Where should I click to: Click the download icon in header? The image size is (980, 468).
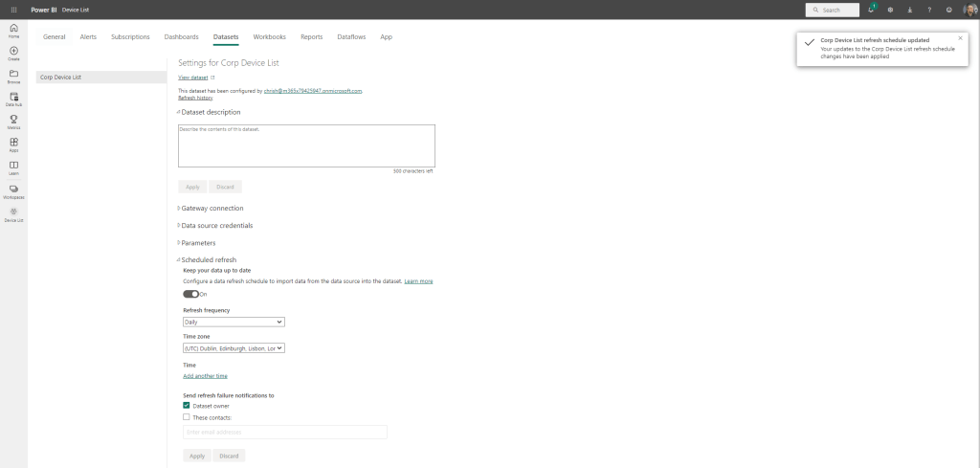pos(909,10)
